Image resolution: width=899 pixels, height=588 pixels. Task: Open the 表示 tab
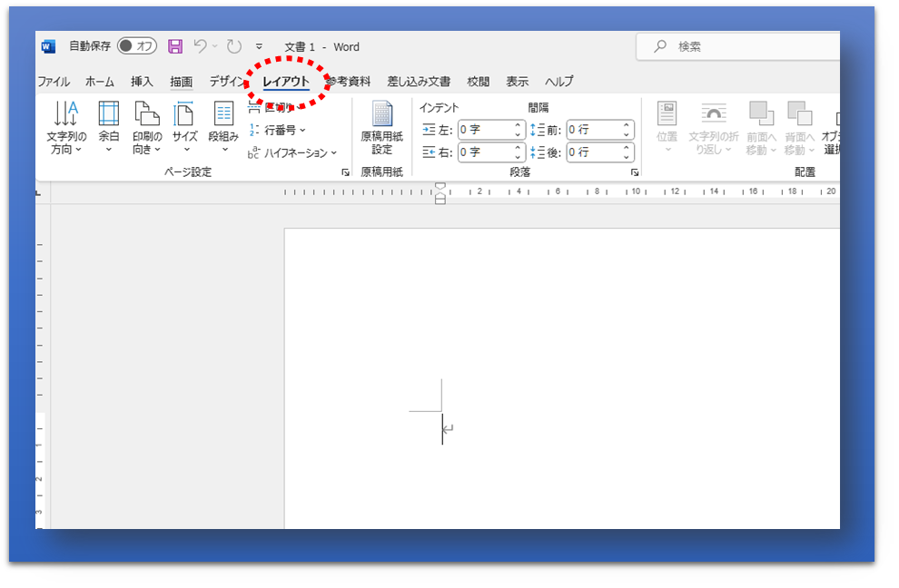518,82
